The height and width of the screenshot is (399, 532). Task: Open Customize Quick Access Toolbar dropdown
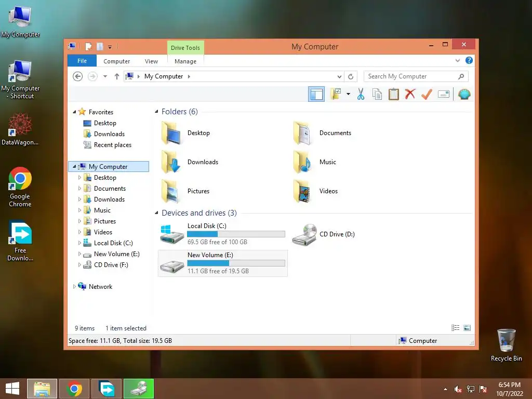tap(110, 47)
